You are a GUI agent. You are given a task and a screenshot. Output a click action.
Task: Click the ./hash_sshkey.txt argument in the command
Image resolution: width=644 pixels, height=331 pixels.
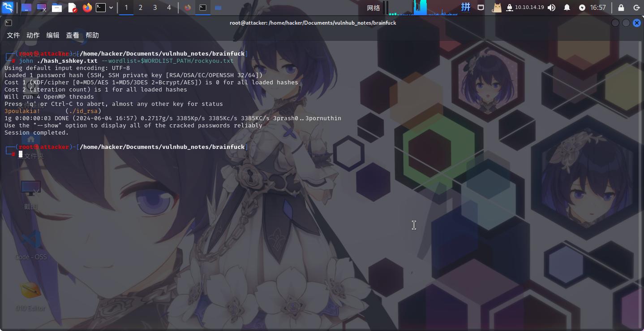point(67,61)
